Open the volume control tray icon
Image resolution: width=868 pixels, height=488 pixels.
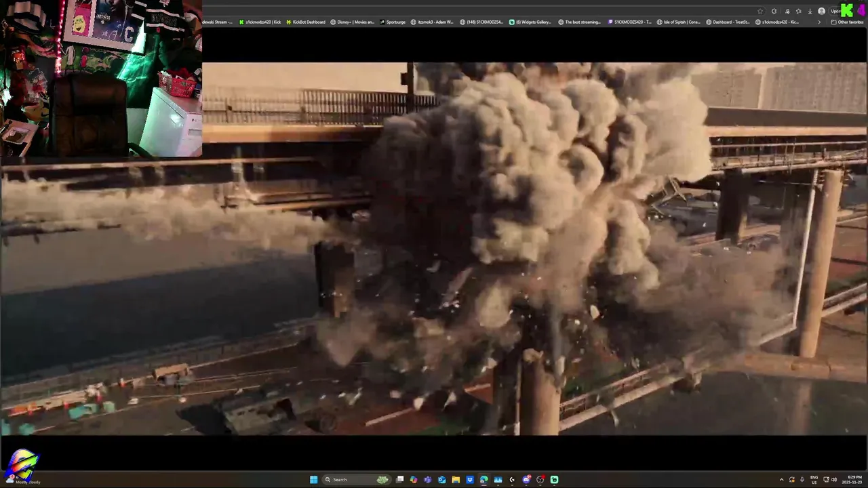(834, 479)
